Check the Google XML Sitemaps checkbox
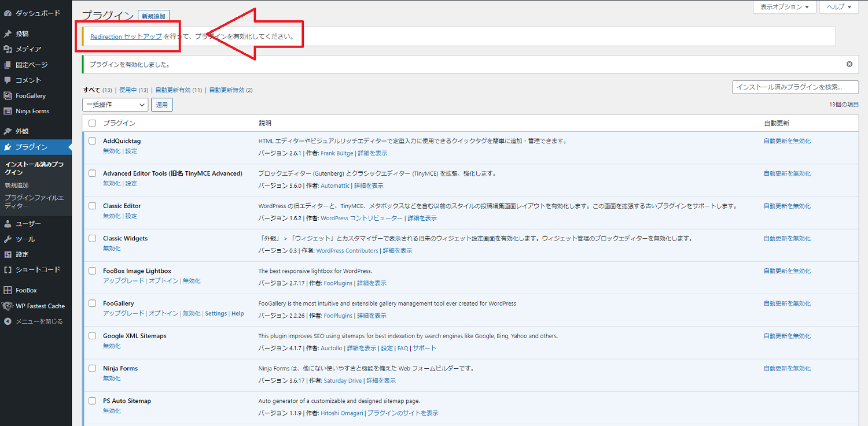 pyautogui.click(x=92, y=336)
